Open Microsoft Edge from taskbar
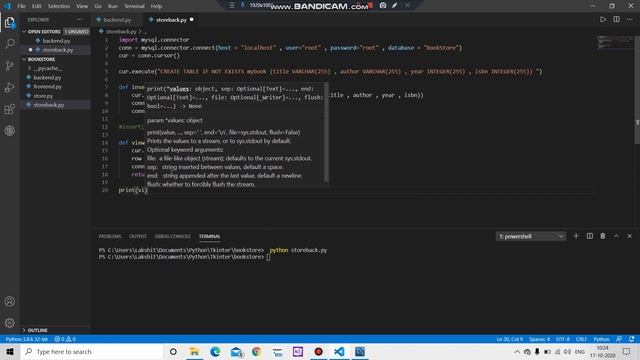The image size is (640, 360). (x=215, y=351)
